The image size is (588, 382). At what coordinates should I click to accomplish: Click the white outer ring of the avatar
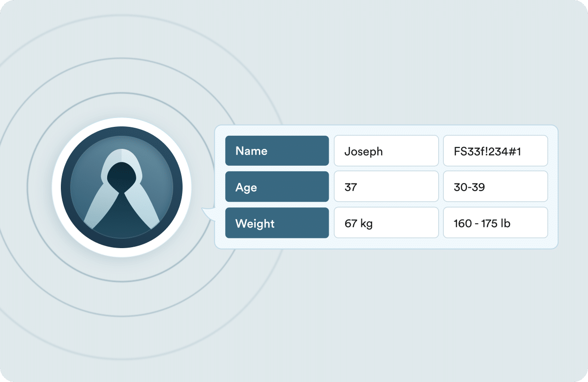122,122
